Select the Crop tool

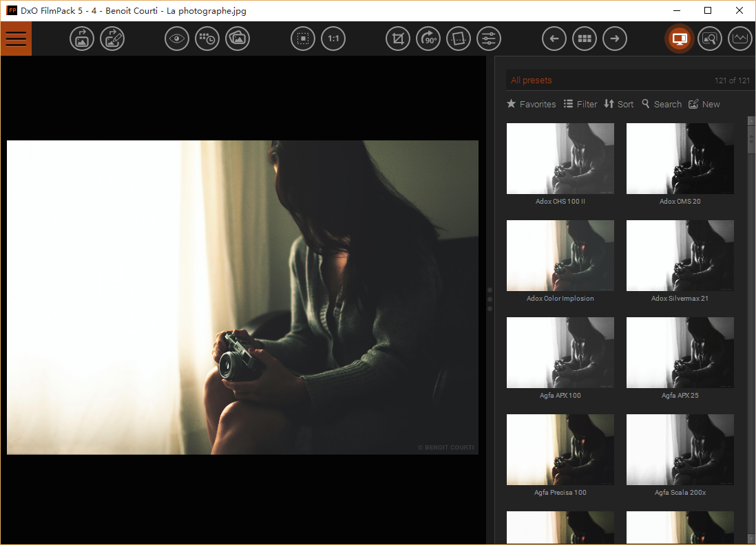coord(397,39)
